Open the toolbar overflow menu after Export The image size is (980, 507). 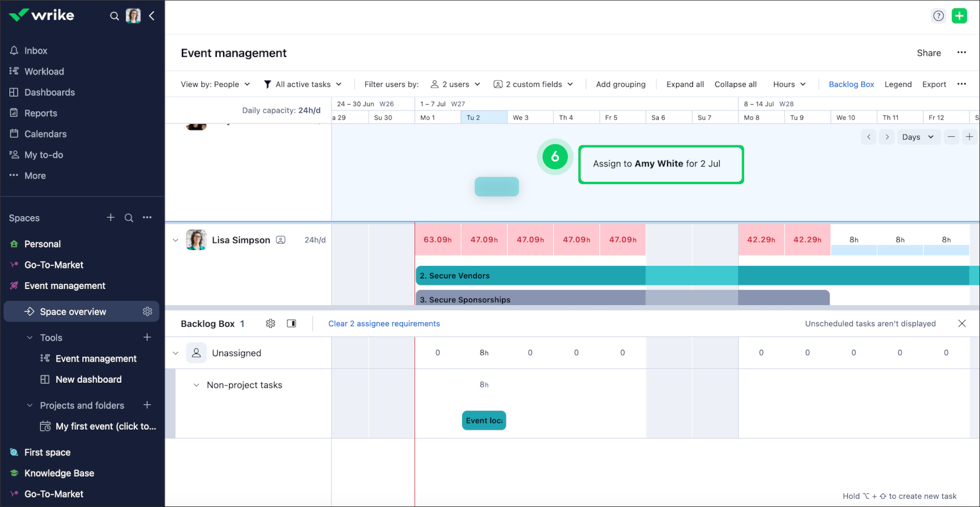(961, 84)
